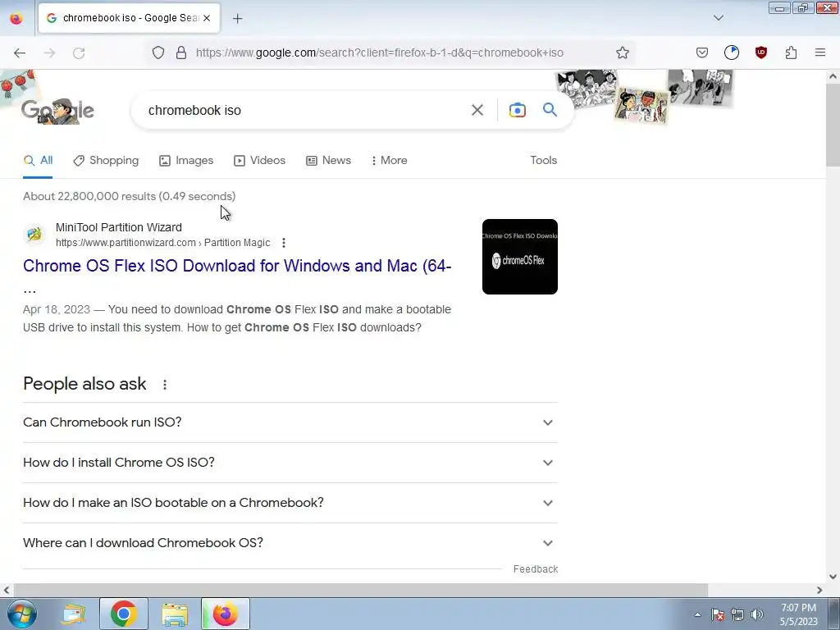Search by image with the camera icon

[x=517, y=110]
